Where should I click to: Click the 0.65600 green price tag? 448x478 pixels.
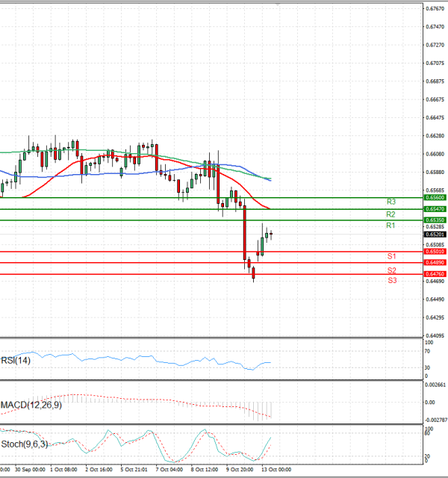pos(435,198)
